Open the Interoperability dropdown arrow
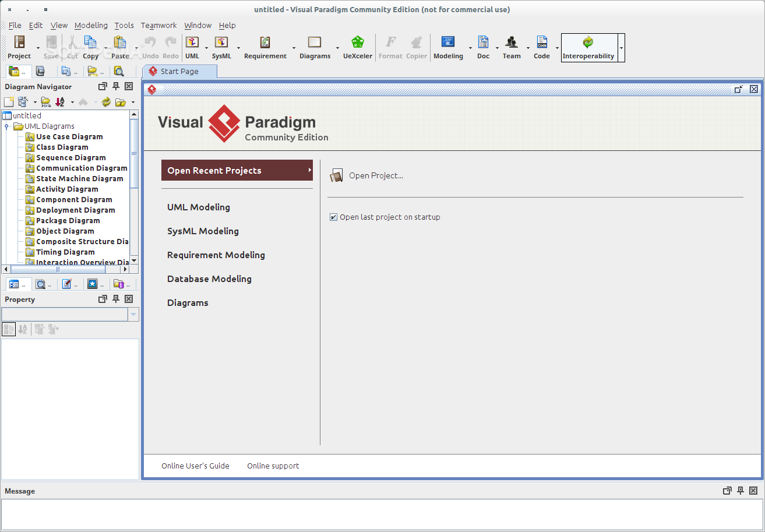Screen dimensions: 765x532 click(x=621, y=48)
